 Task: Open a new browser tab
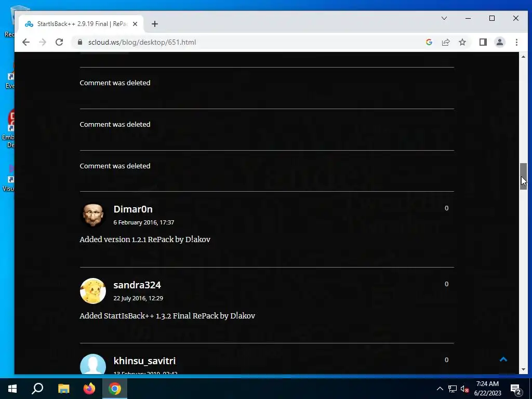pos(155,24)
